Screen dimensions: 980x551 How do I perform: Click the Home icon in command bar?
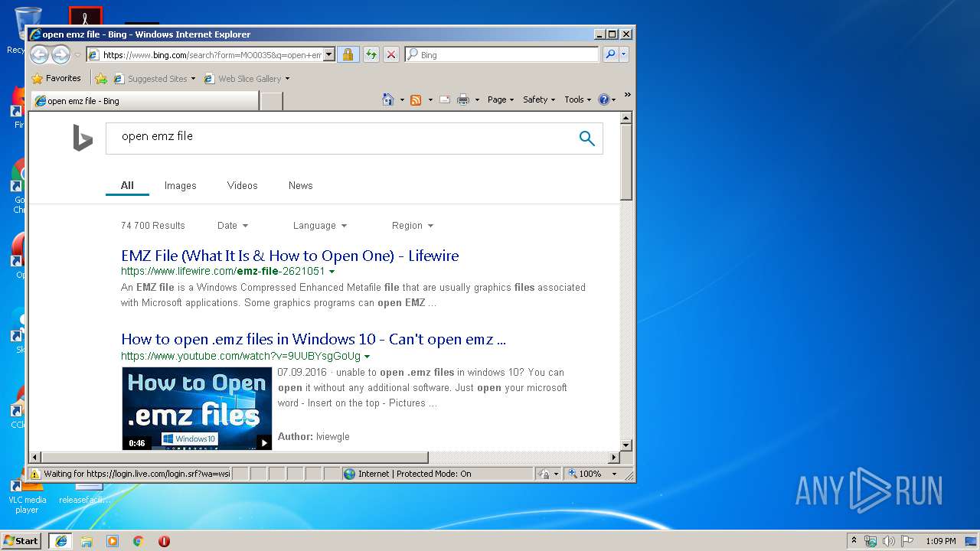(388, 99)
